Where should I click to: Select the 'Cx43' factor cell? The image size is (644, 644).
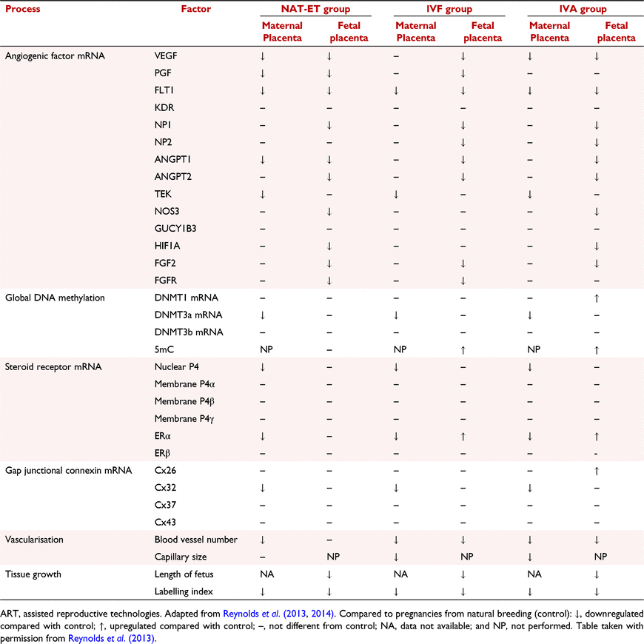point(166,523)
